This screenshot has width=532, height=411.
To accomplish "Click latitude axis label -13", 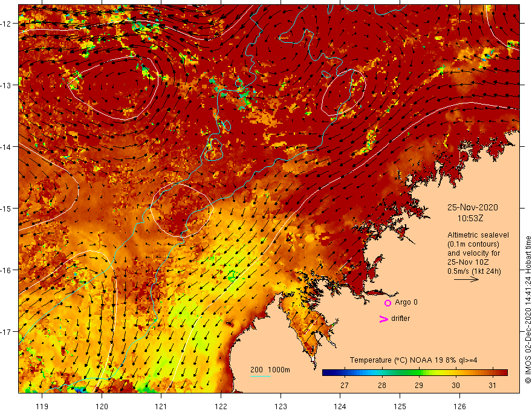I will tap(6, 85).
